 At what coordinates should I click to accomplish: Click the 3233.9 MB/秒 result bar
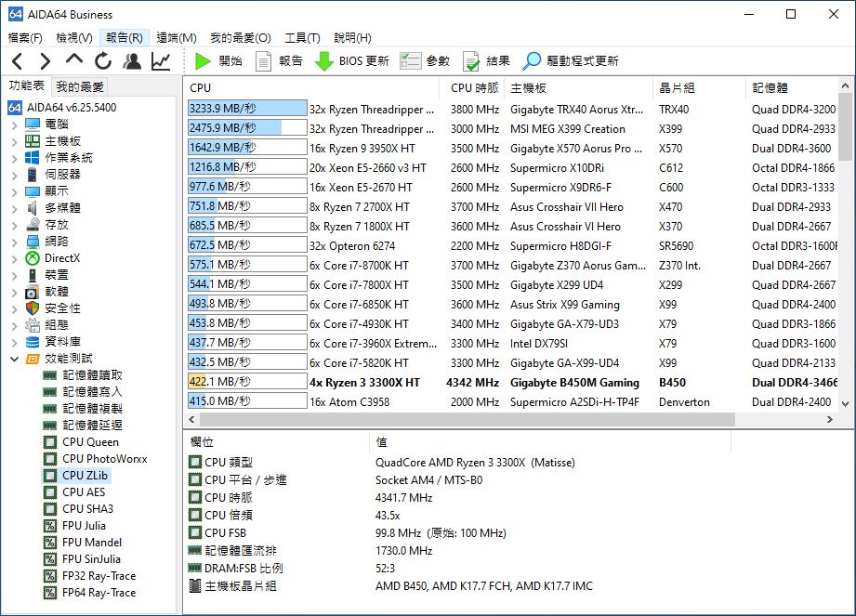pyautogui.click(x=246, y=109)
